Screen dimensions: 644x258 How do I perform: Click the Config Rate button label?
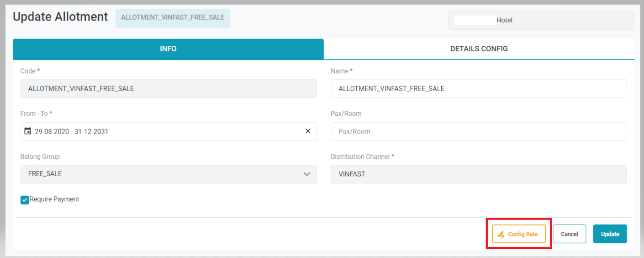coord(523,234)
